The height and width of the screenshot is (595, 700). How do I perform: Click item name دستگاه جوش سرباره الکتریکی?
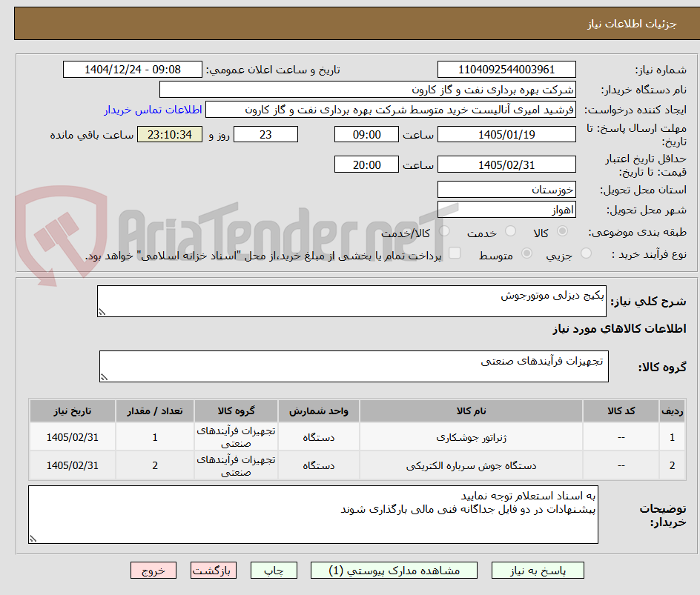(x=472, y=465)
